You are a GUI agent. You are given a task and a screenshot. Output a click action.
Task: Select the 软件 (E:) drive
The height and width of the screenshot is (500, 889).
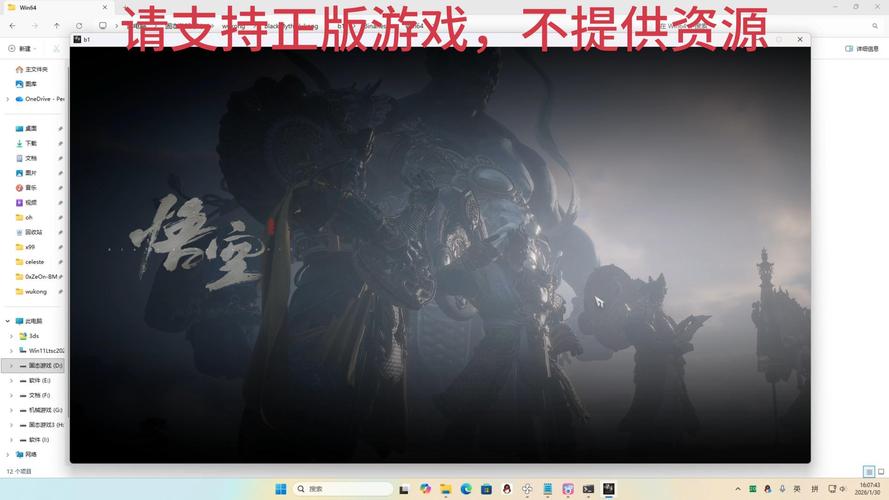click(x=35, y=380)
